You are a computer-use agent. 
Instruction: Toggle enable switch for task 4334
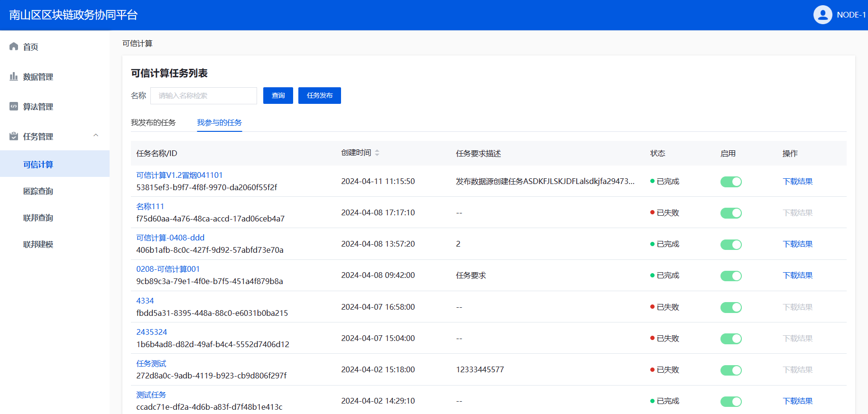pos(731,307)
